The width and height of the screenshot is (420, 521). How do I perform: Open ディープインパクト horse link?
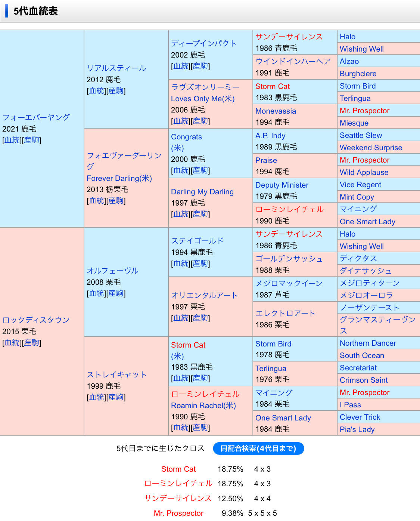204,43
